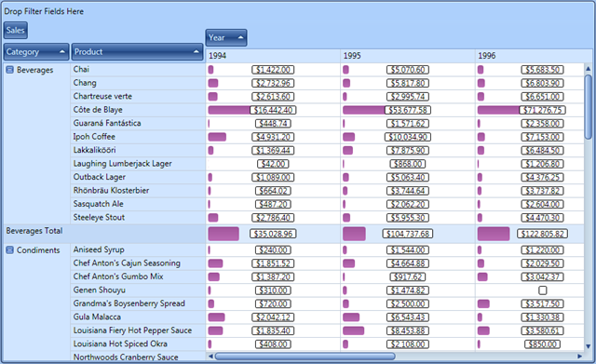Click the $42.00 value cell
Image resolution: width=596 pixels, height=364 pixels.
click(x=273, y=164)
